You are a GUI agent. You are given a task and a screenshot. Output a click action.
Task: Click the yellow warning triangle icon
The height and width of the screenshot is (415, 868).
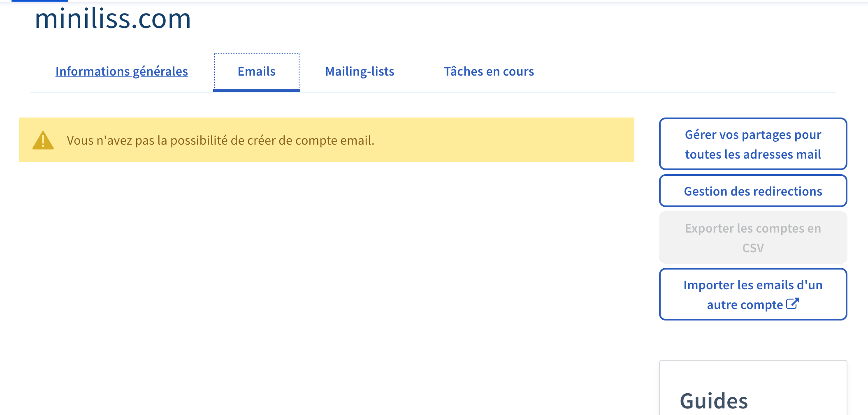pos(43,141)
